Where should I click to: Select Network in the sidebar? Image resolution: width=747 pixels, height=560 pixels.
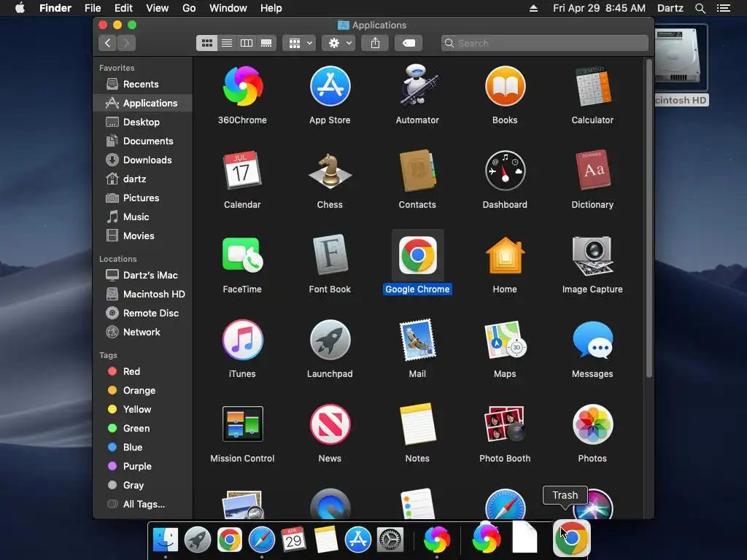142,332
